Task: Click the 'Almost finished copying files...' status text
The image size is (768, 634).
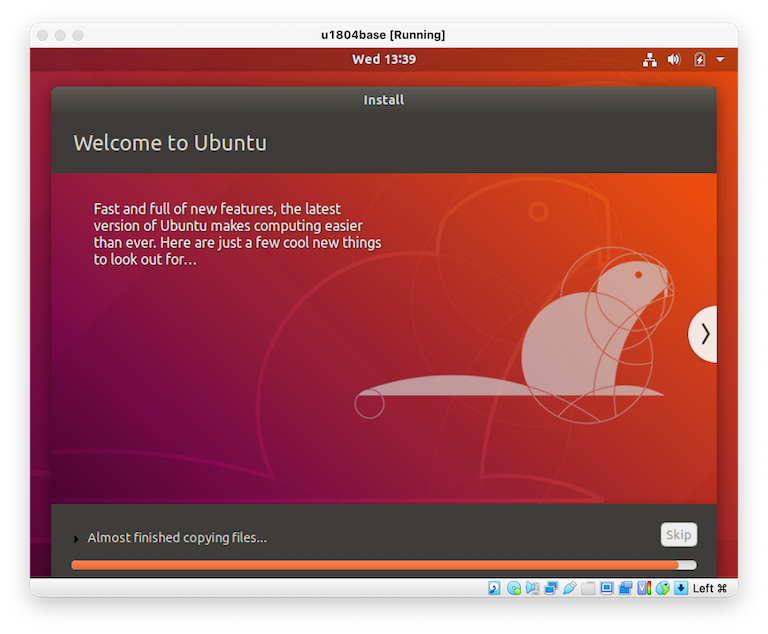Action: click(177, 537)
